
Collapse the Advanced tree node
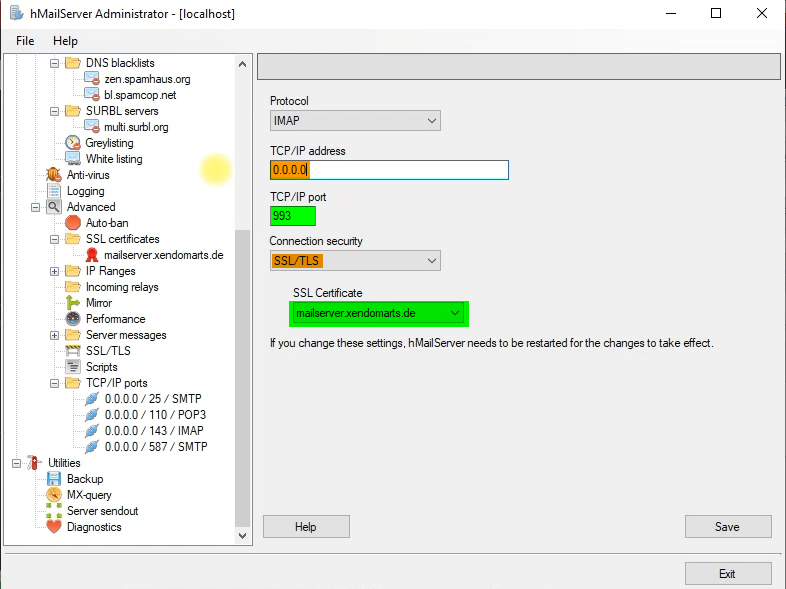point(35,208)
